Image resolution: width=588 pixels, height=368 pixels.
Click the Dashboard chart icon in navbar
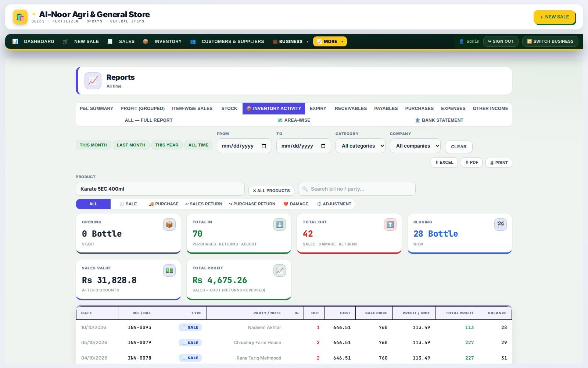pyautogui.click(x=15, y=42)
